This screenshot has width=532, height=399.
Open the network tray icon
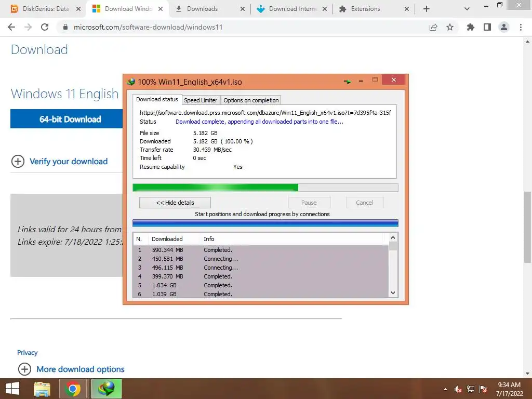[x=471, y=389]
